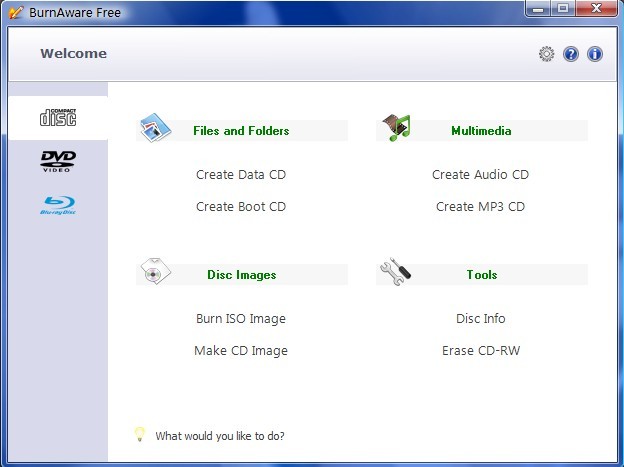
Task: Open the Disc Info tool
Action: tap(481, 318)
